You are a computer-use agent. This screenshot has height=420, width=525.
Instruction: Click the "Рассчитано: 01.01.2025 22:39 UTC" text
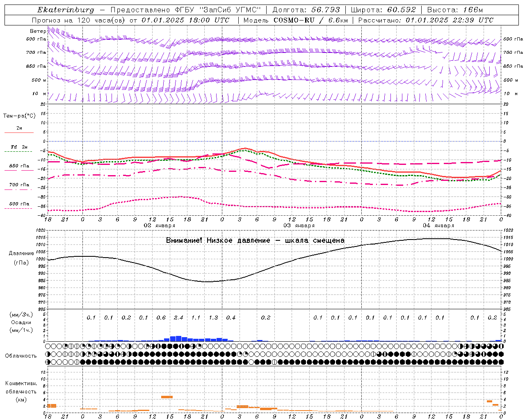[x=426, y=20]
